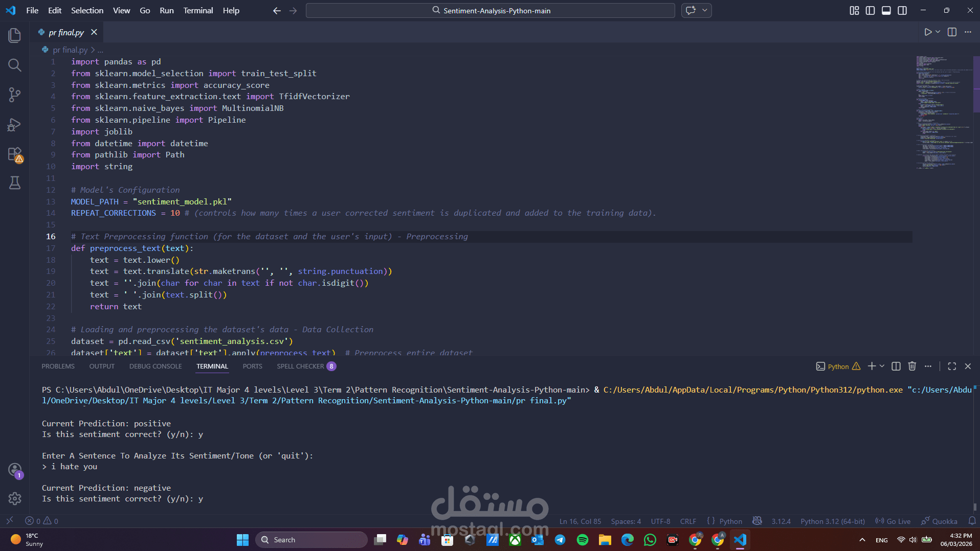
Task: Go forward with the navigation arrow
Action: coord(293,10)
